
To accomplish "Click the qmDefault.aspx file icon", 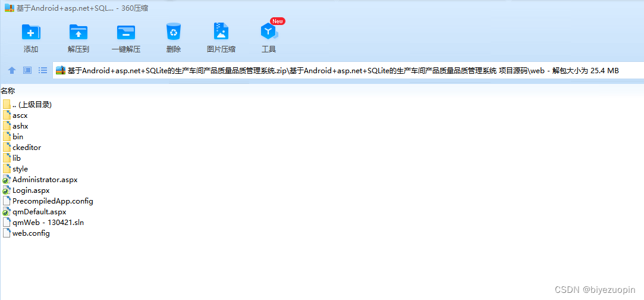I will coord(7,212).
